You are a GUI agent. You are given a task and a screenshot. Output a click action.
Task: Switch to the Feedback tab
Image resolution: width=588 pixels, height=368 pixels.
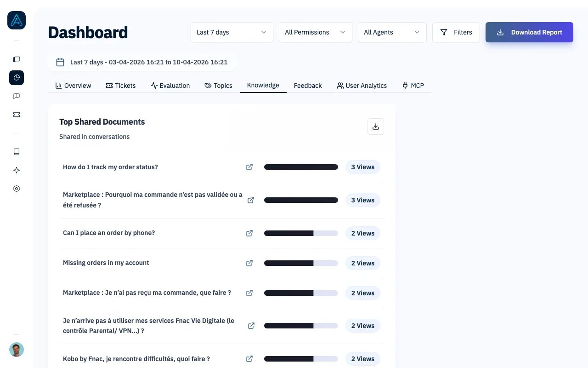(308, 86)
